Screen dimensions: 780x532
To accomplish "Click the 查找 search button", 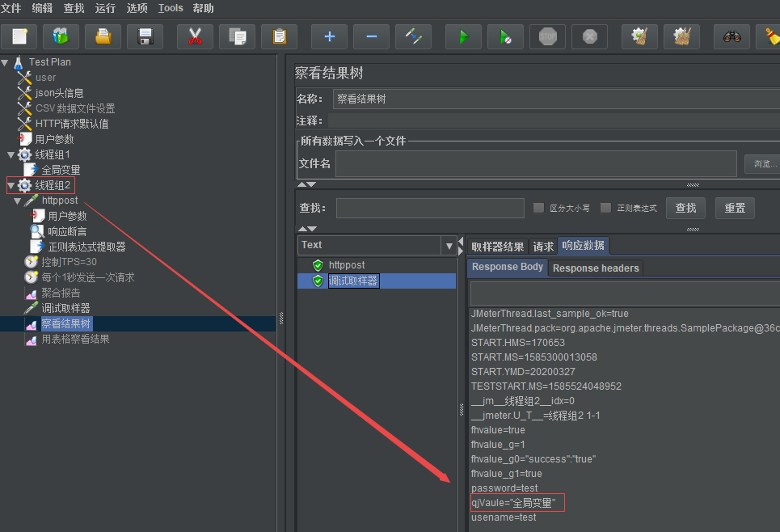I will pyautogui.click(x=685, y=208).
